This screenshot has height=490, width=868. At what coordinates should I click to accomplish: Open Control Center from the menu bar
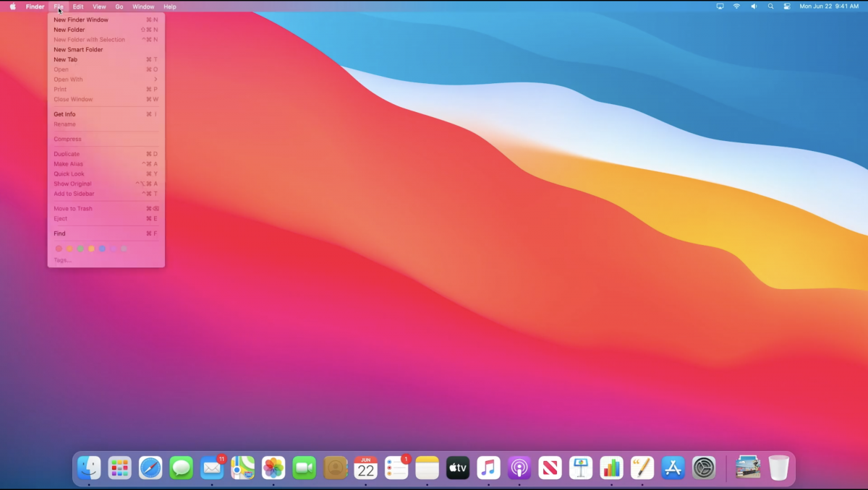coord(786,7)
